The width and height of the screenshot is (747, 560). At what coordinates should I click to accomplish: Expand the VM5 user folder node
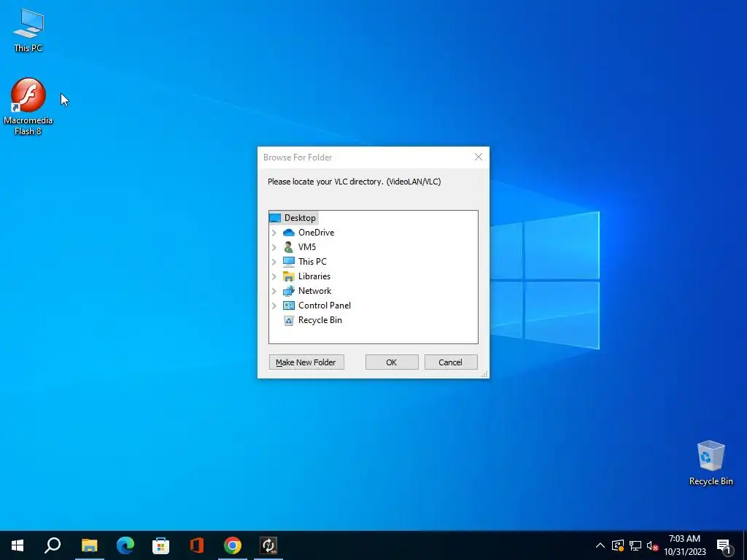coord(274,247)
